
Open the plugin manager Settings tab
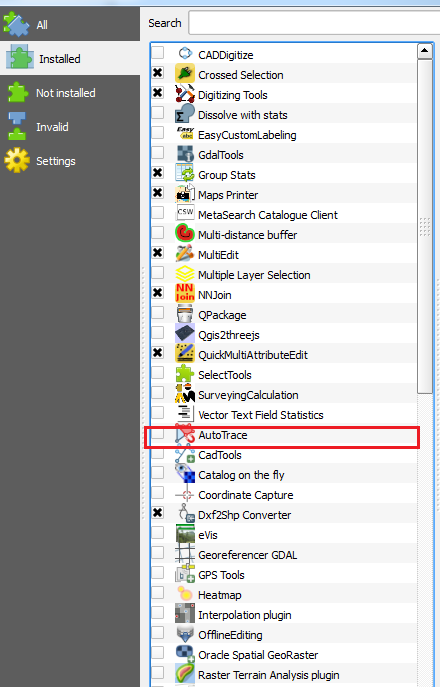point(70,161)
